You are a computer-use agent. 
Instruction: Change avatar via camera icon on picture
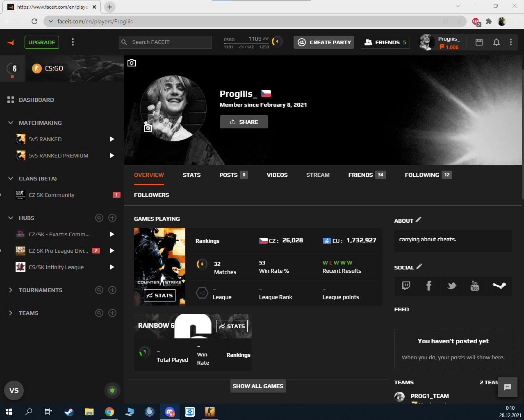[x=148, y=128]
